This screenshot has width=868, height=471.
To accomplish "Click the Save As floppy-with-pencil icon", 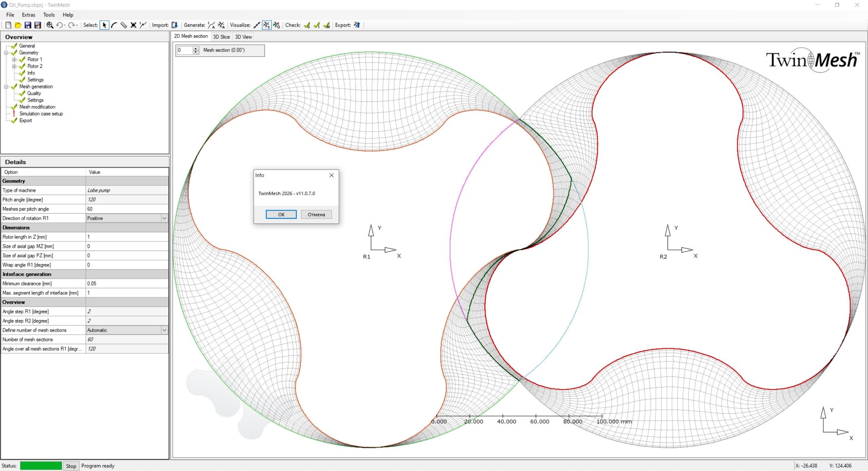I will coord(38,25).
